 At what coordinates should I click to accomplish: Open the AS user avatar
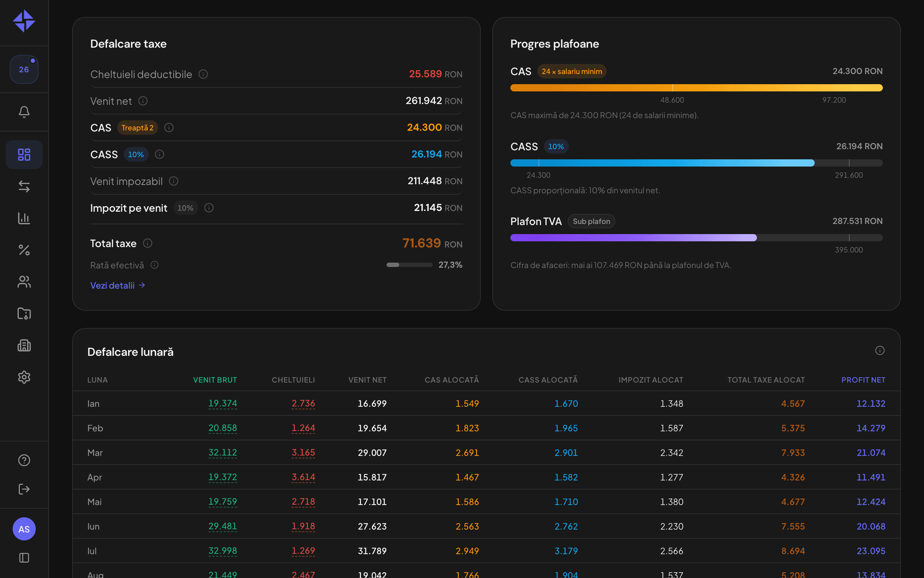24,529
